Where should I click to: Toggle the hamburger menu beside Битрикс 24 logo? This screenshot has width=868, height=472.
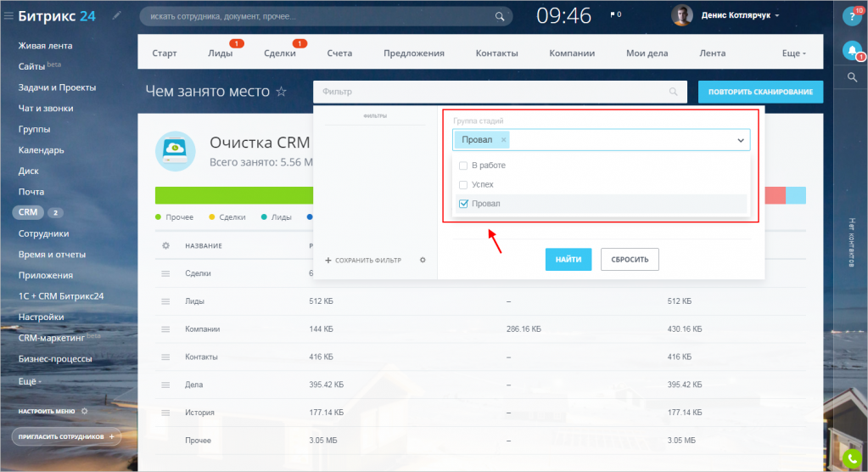[x=8, y=16]
